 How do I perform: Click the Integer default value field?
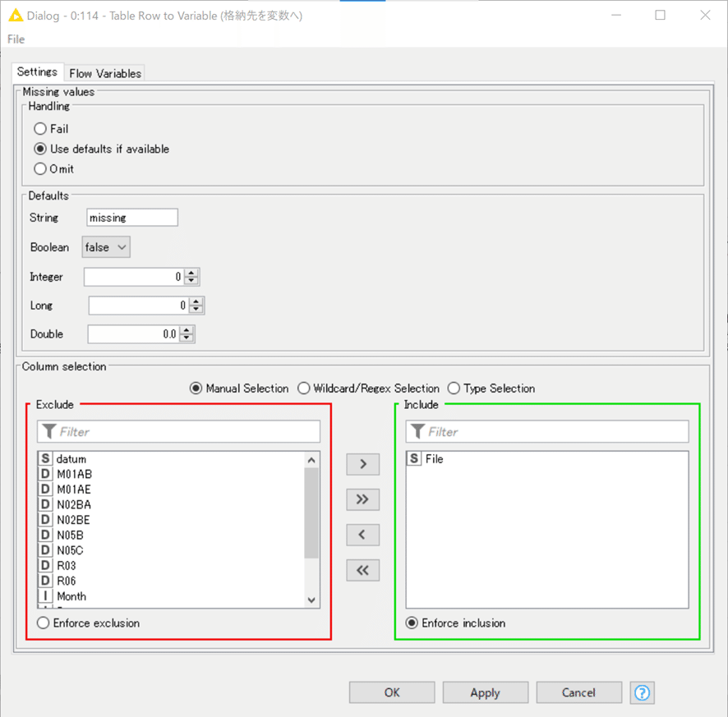point(134,277)
